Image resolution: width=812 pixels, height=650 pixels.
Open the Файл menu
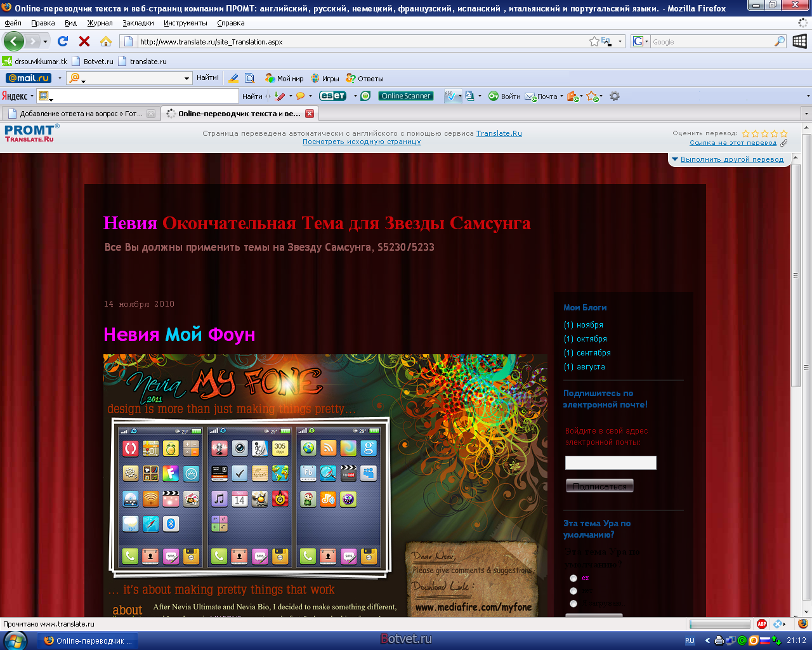[13, 23]
